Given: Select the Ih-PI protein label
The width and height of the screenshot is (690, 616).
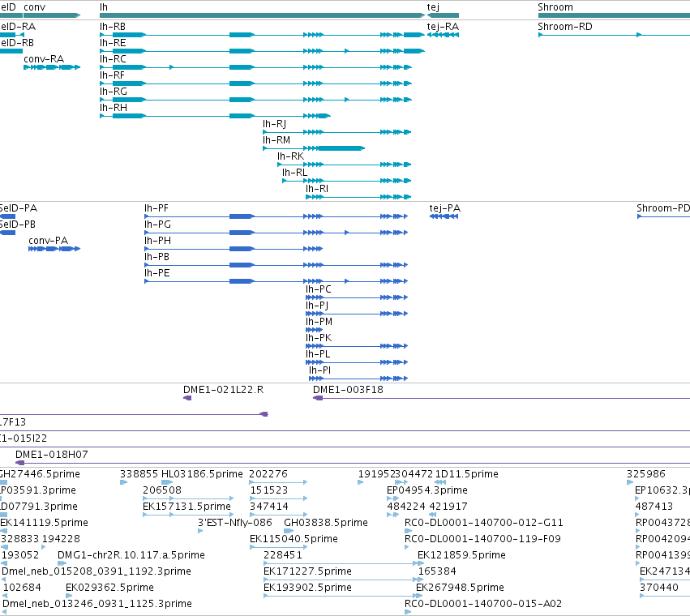Looking at the screenshot, I should (x=320, y=370).
